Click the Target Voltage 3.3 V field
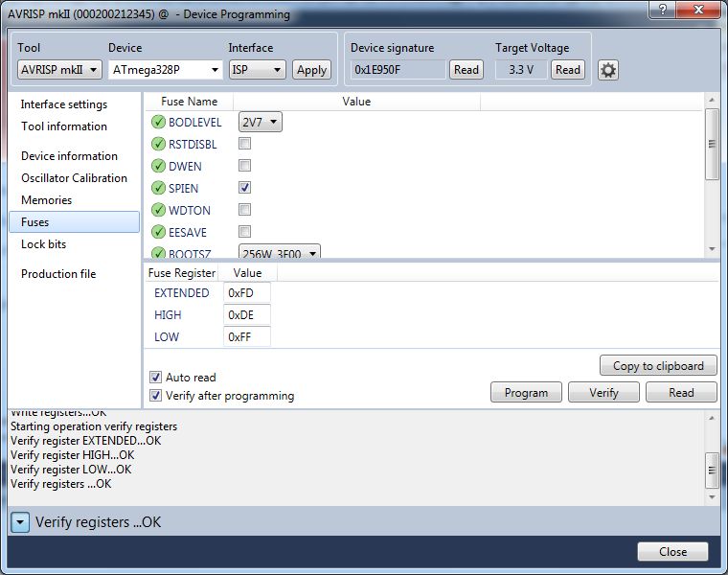 (521, 70)
